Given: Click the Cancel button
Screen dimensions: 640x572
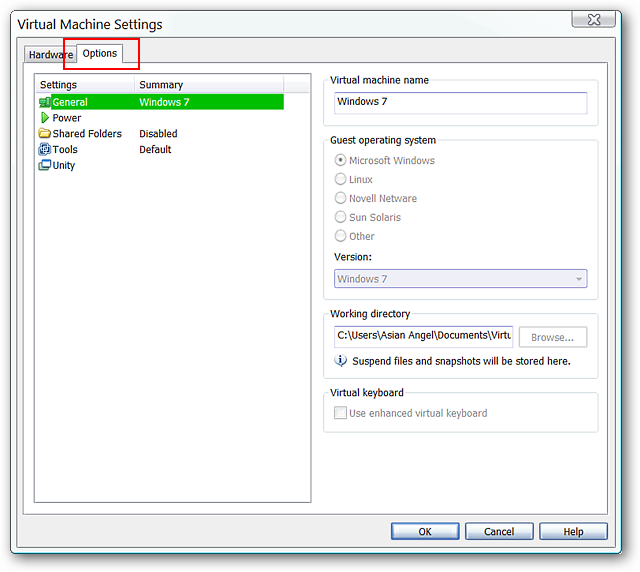Looking at the screenshot, I should point(499,532).
